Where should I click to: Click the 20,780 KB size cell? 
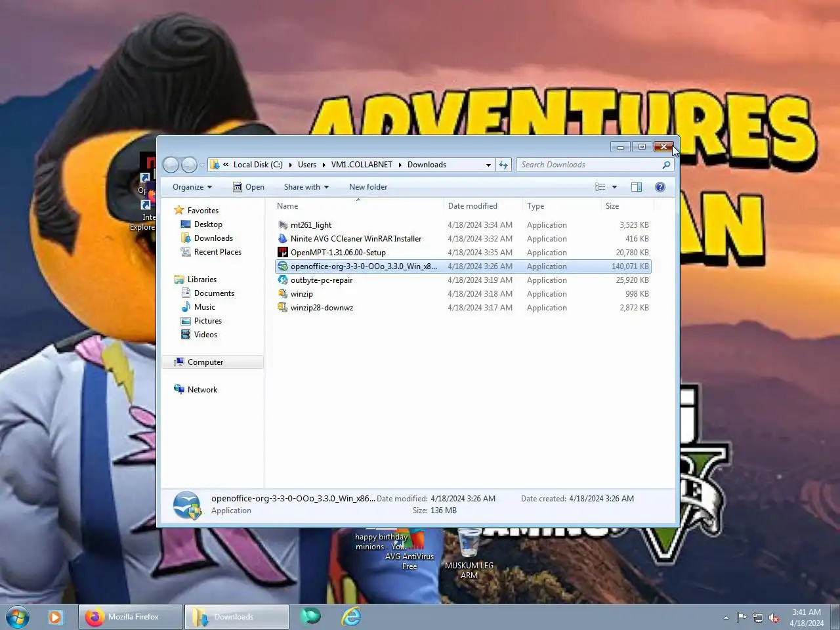(632, 253)
